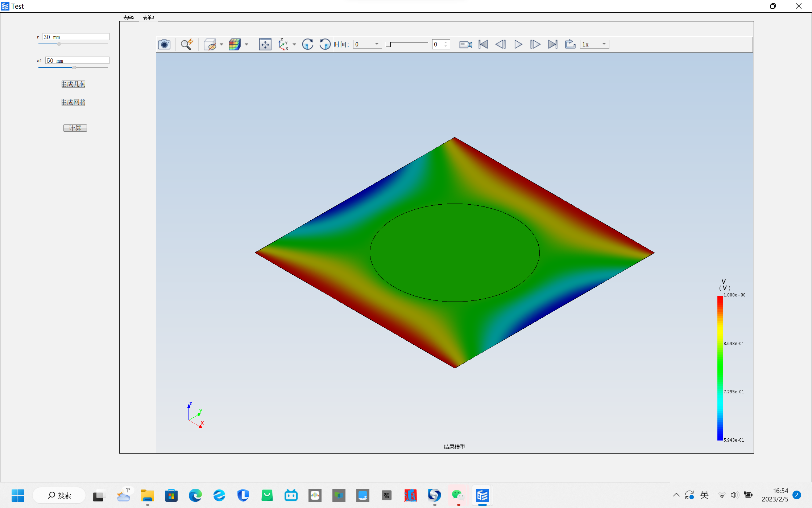Screen dimensions: 812x508
Task: Capture a viewport snapshot with the camera icon
Action: pyautogui.click(x=164, y=44)
